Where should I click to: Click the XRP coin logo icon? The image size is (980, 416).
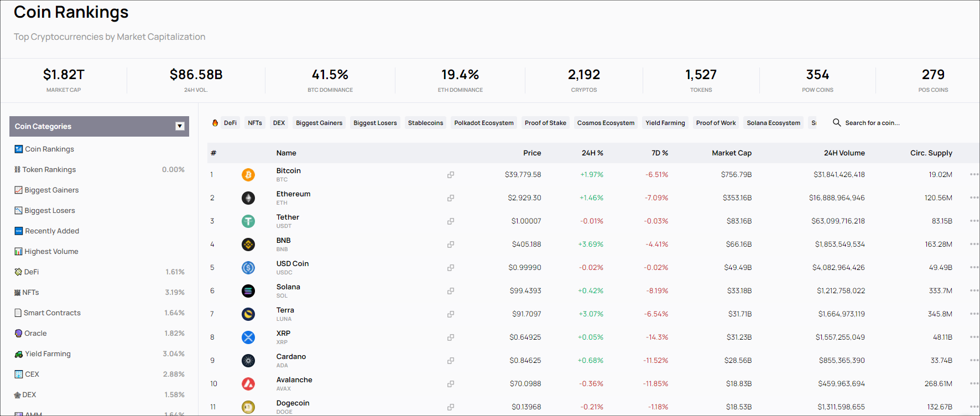click(x=248, y=337)
